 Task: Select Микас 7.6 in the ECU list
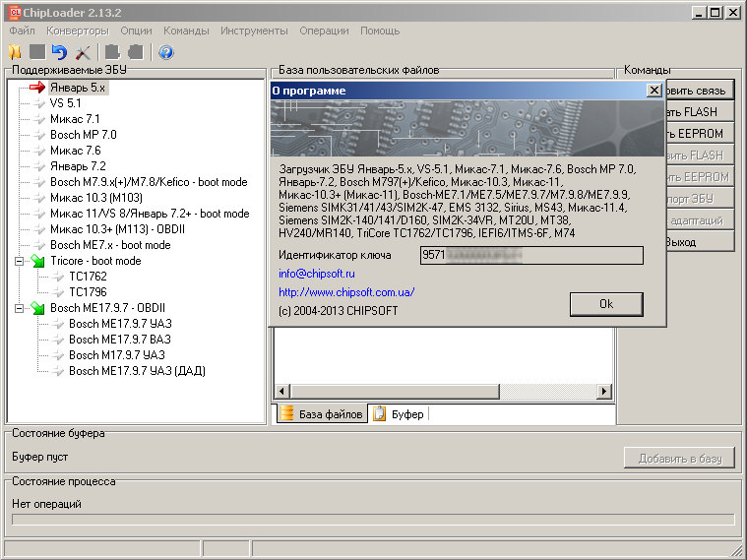pyautogui.click(x=75, y=151)
